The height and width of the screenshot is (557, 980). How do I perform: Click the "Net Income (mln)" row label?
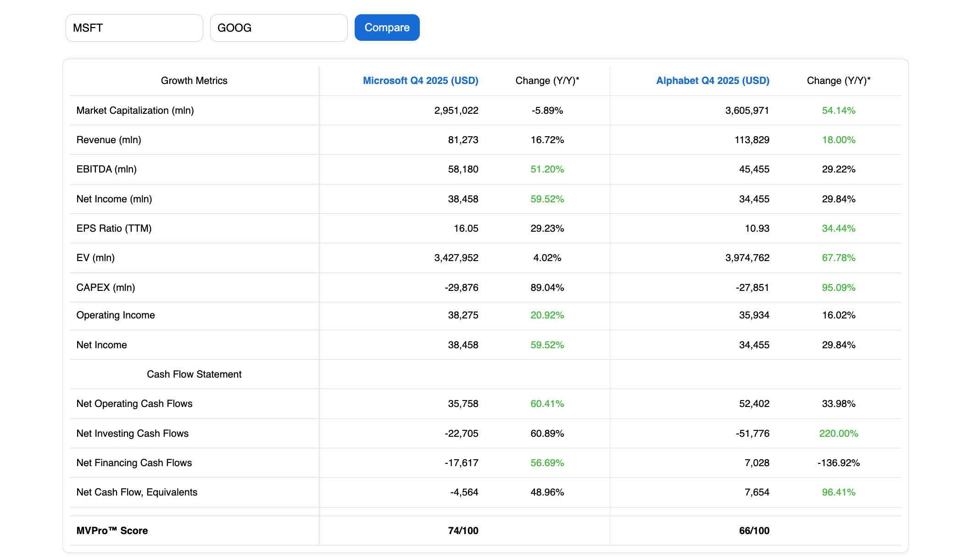pyautogui.click(x=114, y=199)
